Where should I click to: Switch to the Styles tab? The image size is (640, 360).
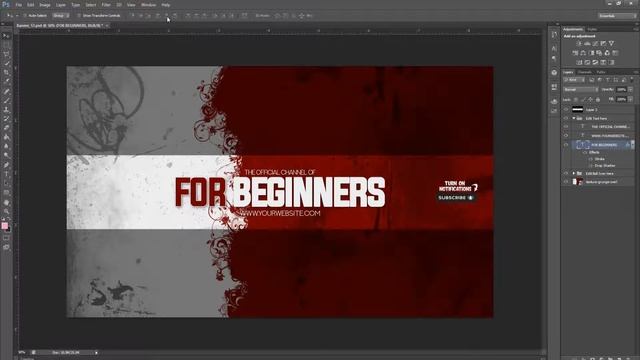[x=592, y=29]
